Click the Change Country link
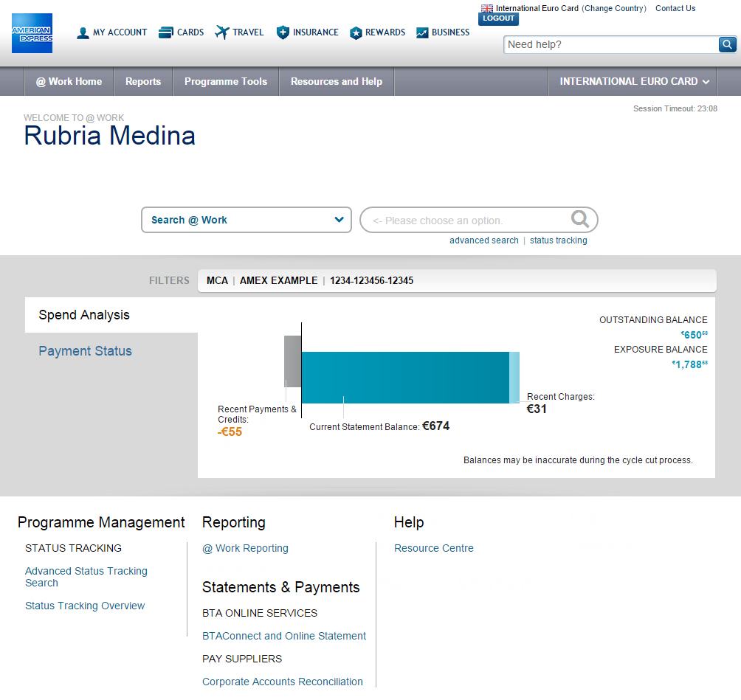Screen dimensions: 741x700 (614, 9)
